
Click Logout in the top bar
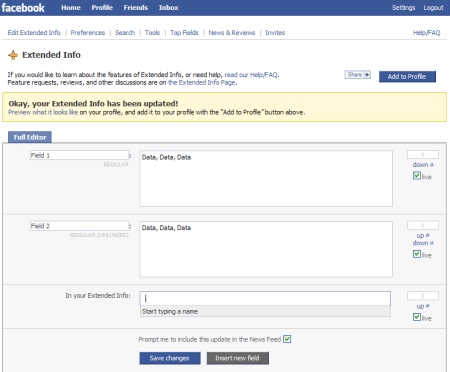[x=433, y=8]
